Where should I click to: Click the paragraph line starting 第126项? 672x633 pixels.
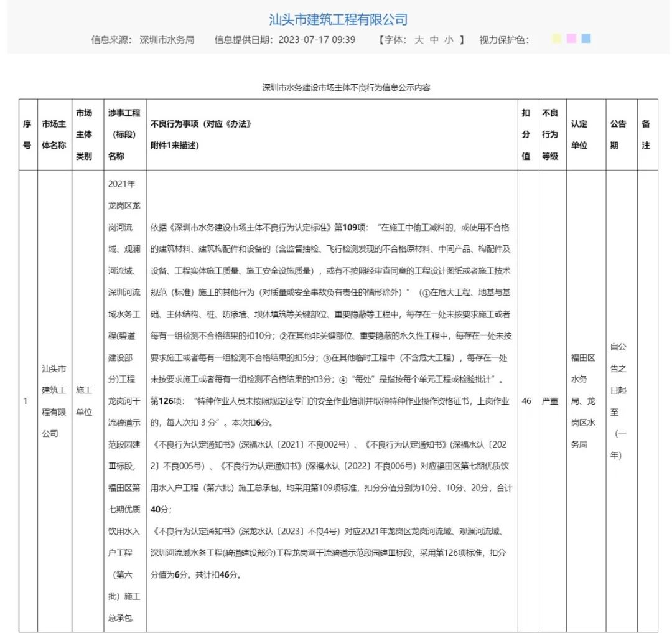click(330, 401)
